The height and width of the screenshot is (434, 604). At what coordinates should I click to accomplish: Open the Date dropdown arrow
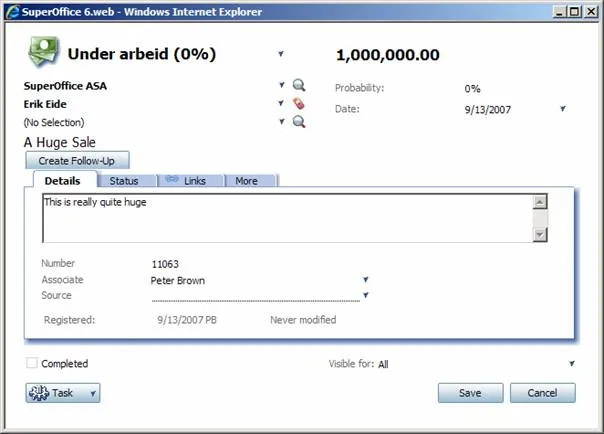tap(562, 109)
